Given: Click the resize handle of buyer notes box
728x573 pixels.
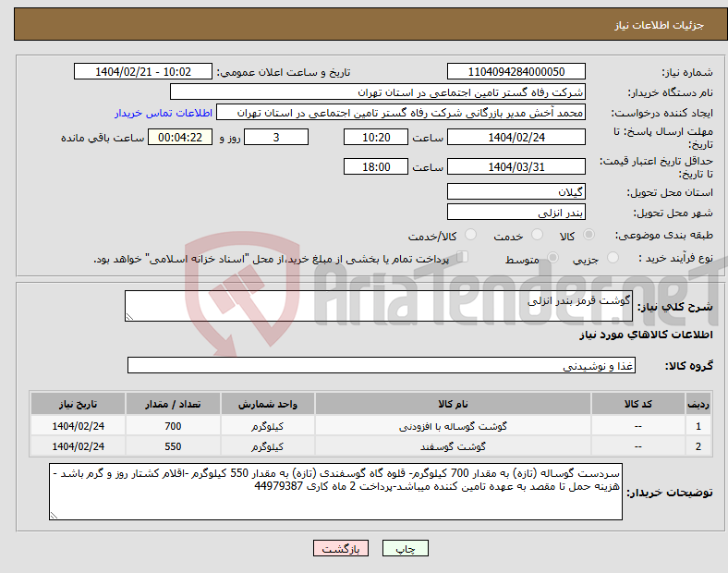Looking at the screenshot, I should 54,515.
